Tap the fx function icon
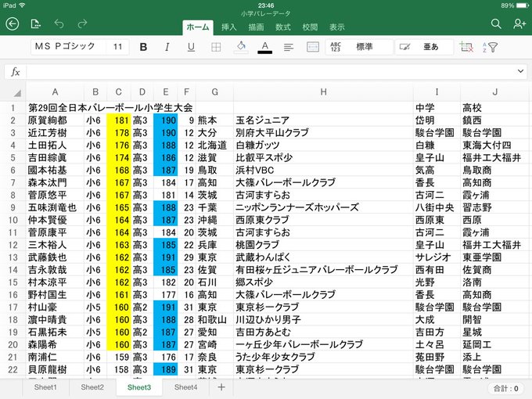The width and height of the screenshot is (532, 399). pyautogui.click(x=16, y=72)
